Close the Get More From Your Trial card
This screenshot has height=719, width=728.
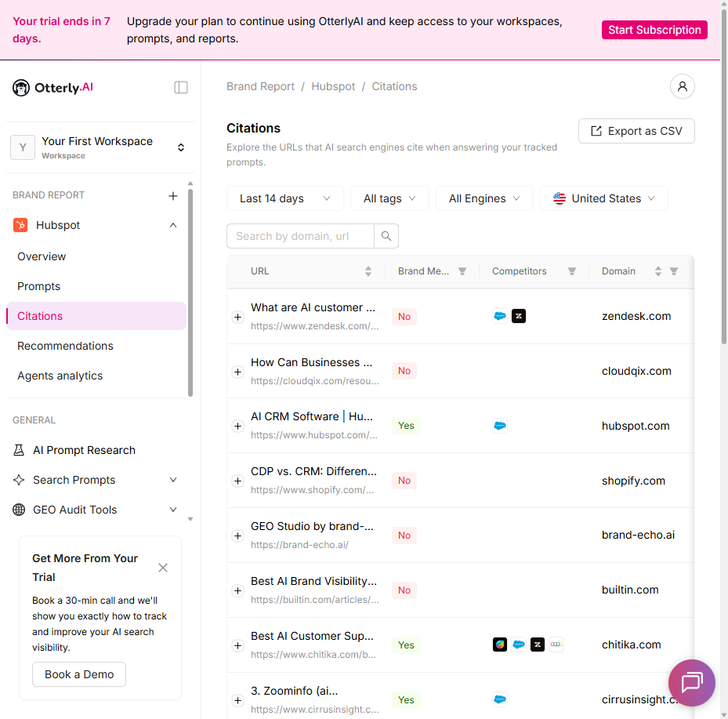click(162, 568)
